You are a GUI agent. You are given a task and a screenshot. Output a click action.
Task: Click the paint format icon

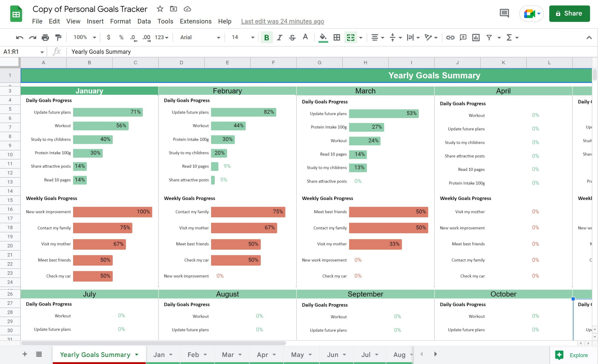coord(58,37)
